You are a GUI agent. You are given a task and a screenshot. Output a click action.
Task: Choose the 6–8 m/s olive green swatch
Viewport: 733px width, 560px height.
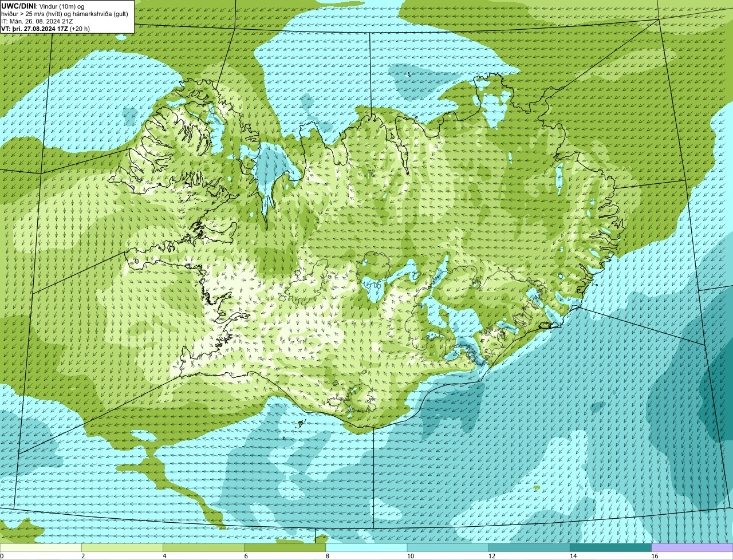285,548
